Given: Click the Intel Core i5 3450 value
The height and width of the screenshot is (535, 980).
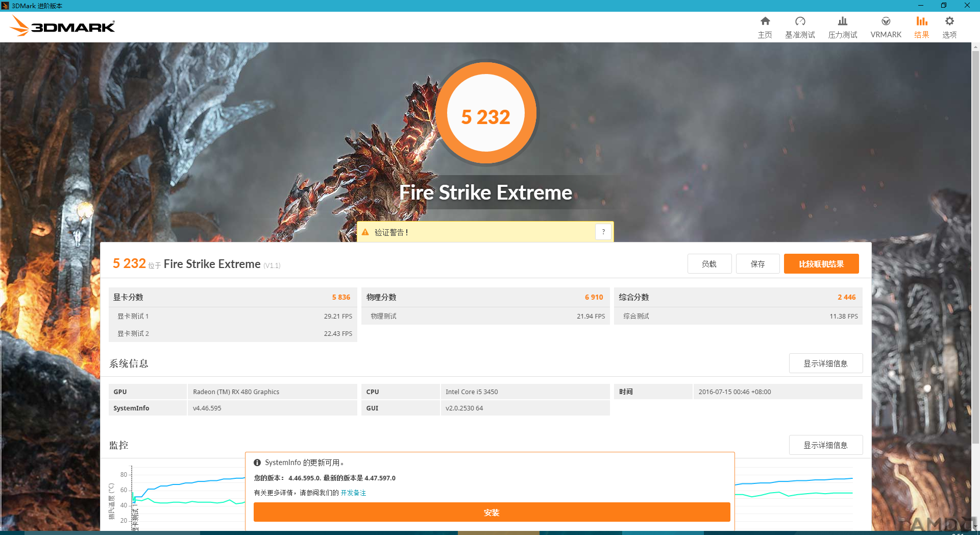Looking at the screenshot, I should click(525, 392).
